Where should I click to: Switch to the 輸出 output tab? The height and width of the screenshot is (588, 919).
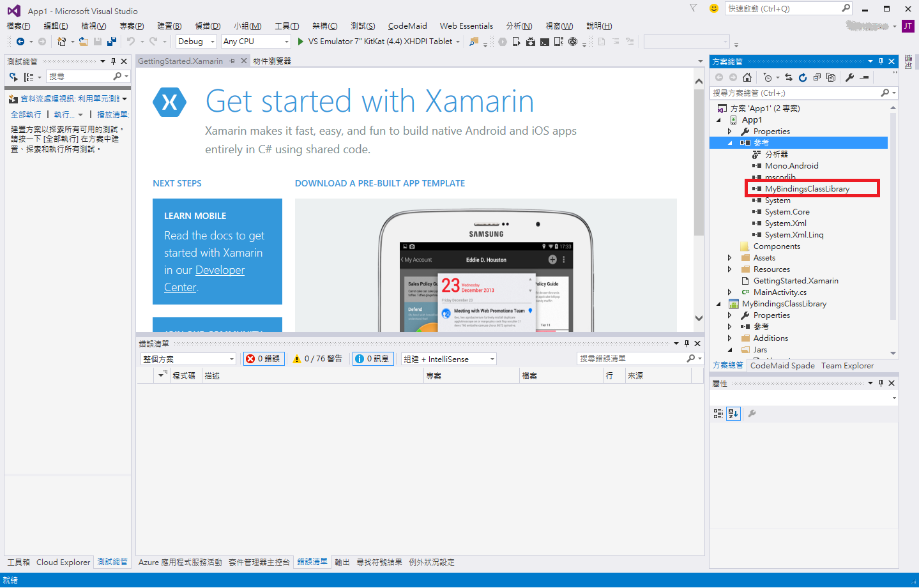(x=342, y=562)
